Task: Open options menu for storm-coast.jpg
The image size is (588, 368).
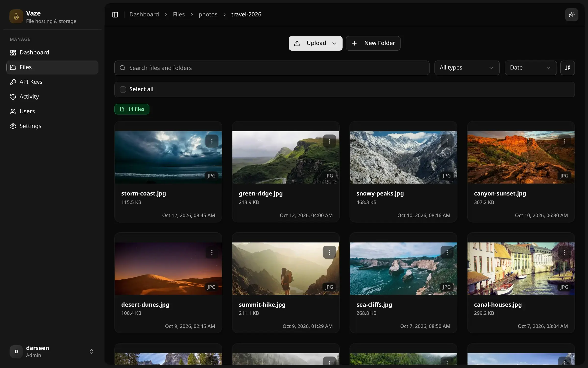Action: tap(212, 141)
